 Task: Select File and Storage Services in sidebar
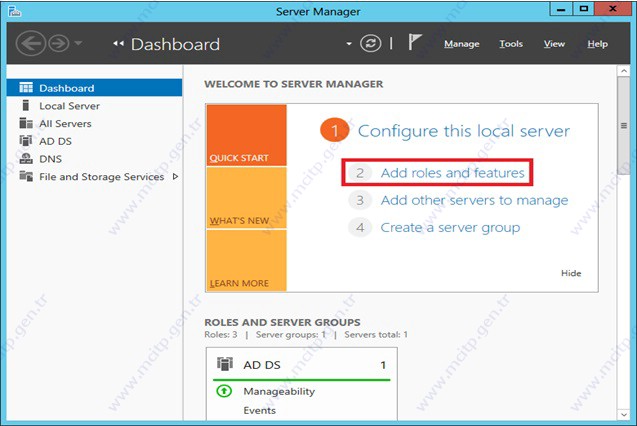(94, 177)
